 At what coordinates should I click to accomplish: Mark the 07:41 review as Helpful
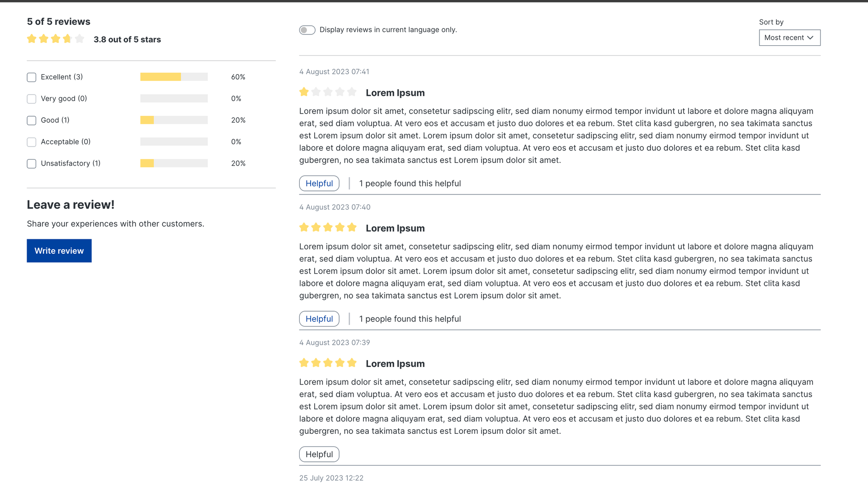coord(319,183)
